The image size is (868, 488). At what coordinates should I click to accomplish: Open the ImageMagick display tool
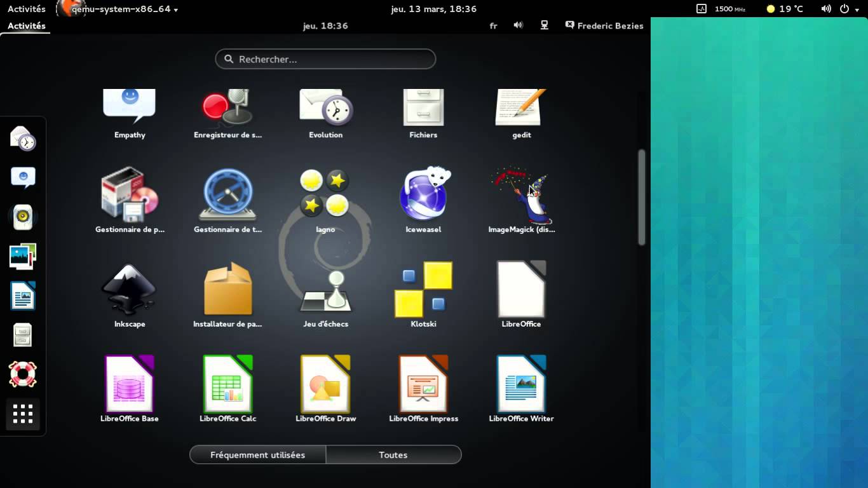click(x=520, y=194)
